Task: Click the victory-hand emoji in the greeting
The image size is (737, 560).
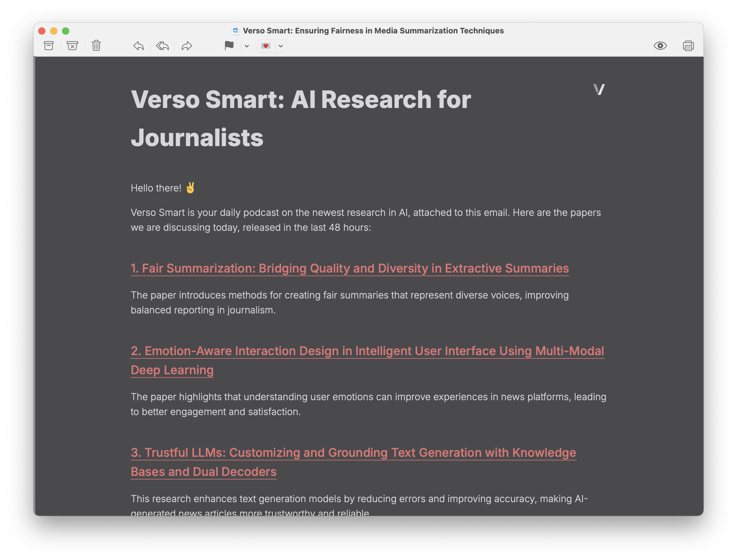Action: (190, 188)
